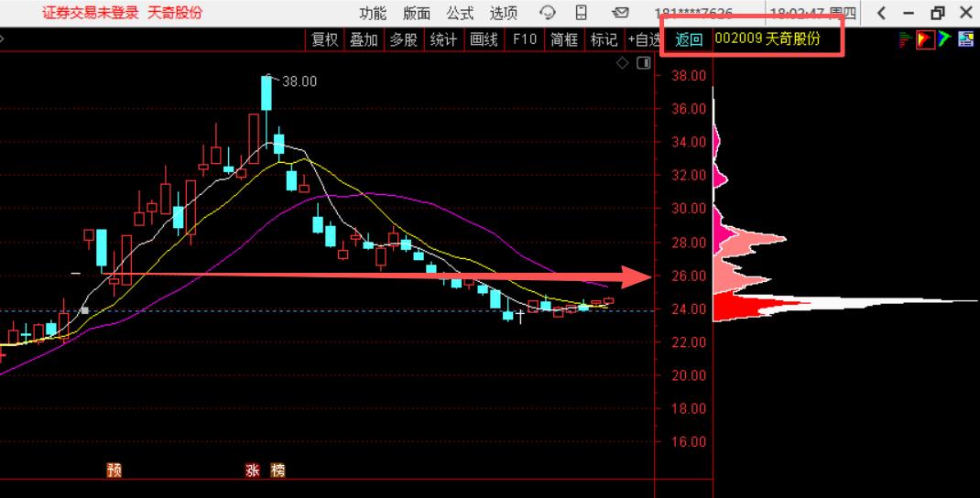Open the 功能 menu
This screenshot has height=498, width=980.
pos(373,13)
